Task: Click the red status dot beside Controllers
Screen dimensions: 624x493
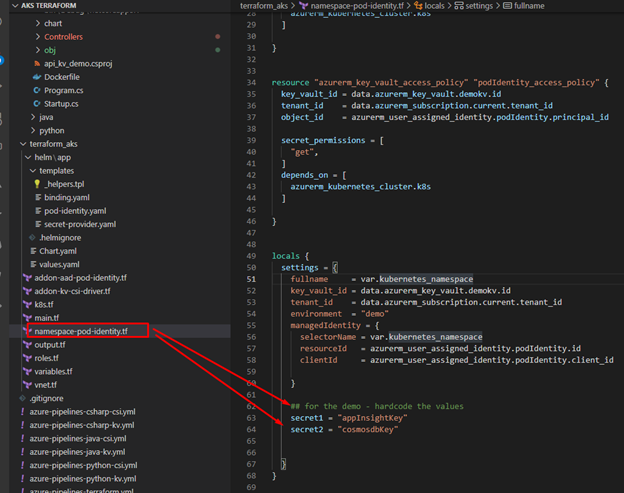Action: point(218,37)
